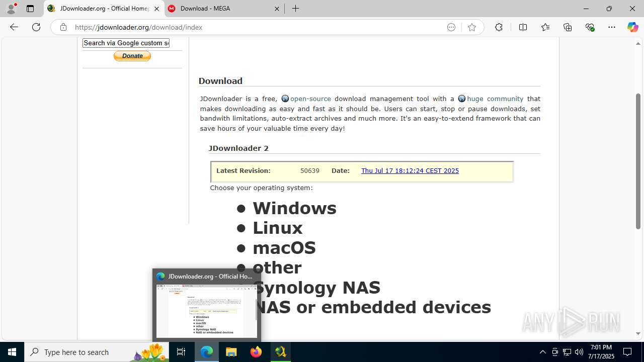
Task: Open Task View on taskbar
Action: coord(182,352)
